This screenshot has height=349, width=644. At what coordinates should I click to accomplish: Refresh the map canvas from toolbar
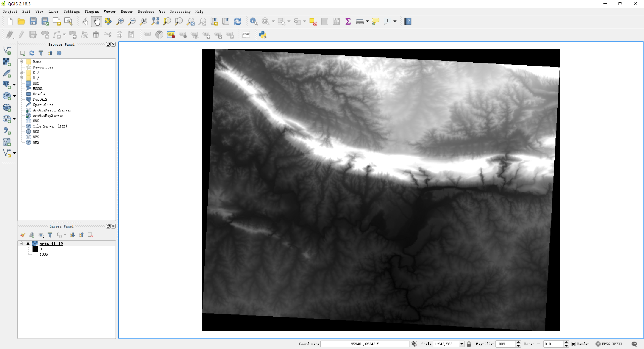tap(237, 21)
